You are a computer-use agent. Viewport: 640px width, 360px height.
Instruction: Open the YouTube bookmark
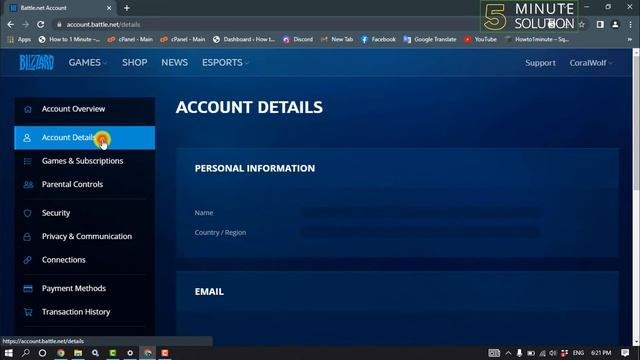tap(480, 40)
